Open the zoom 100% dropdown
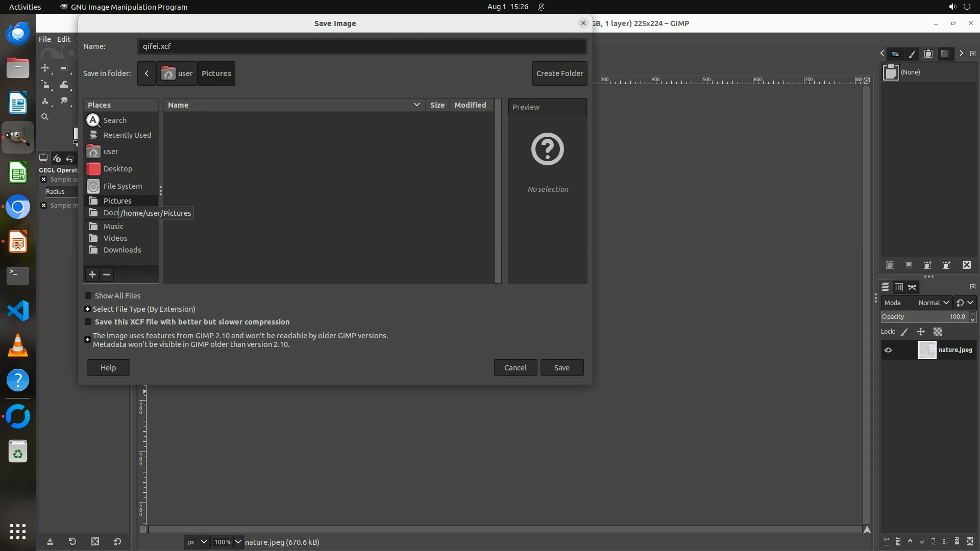 pos(238,542)
